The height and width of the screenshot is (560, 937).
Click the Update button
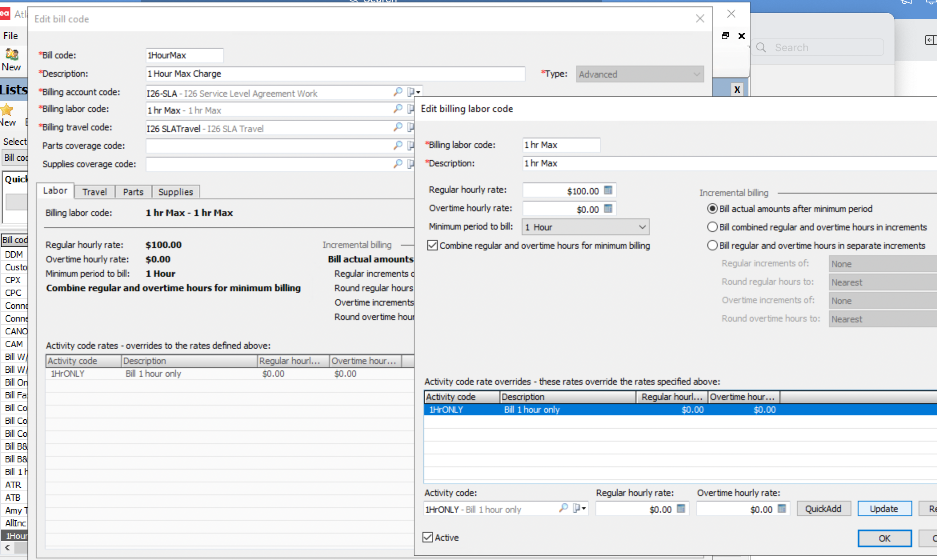pyautogui.click(x=884, y=509)
